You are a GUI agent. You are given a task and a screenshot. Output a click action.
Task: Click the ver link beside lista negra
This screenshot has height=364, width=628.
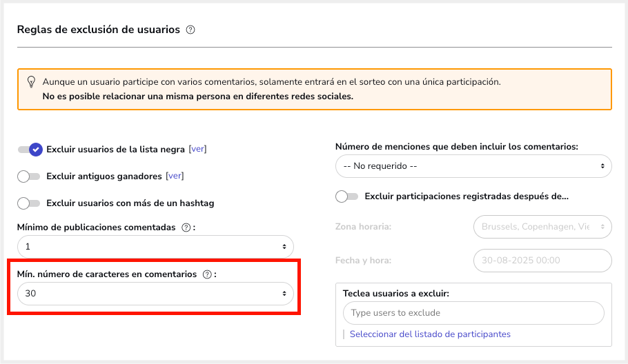click(197, 149)
